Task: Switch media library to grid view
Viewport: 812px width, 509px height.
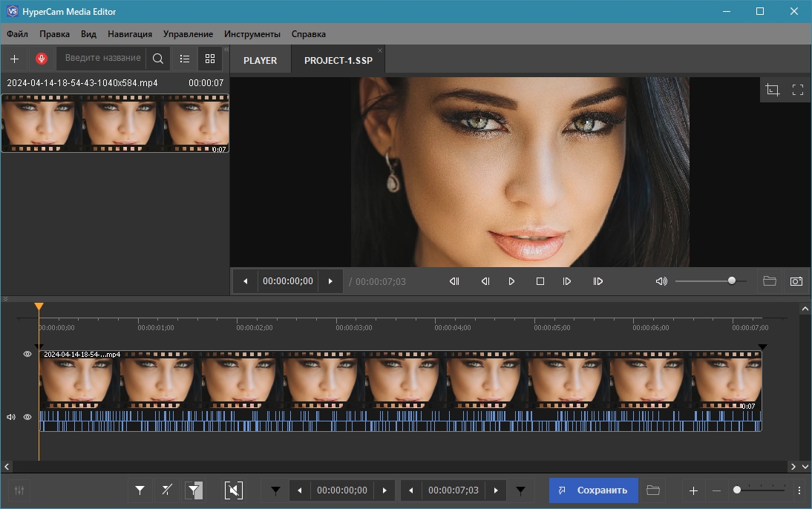Action: pyautogui.click(x=210, y=59)
